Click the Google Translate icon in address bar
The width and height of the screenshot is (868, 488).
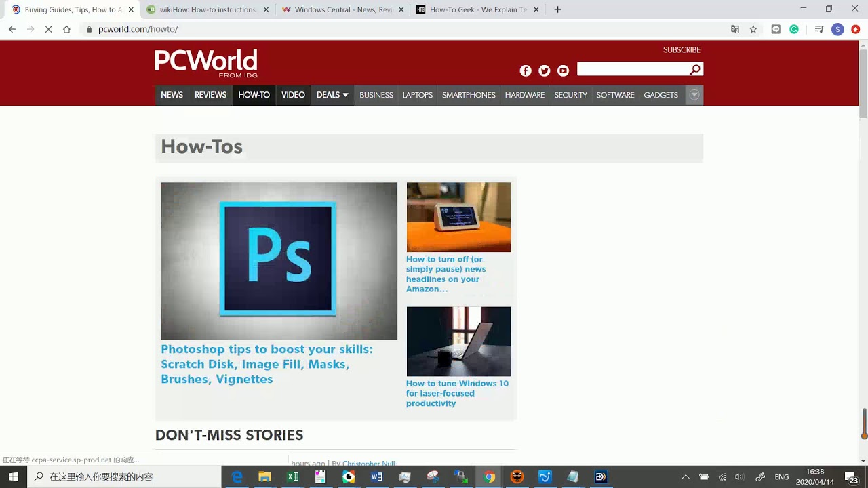(735, 29)
